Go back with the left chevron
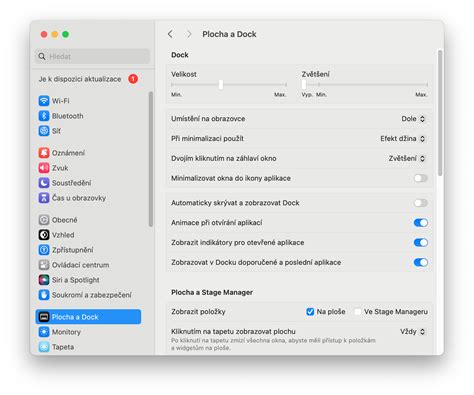 click(170, 34)
